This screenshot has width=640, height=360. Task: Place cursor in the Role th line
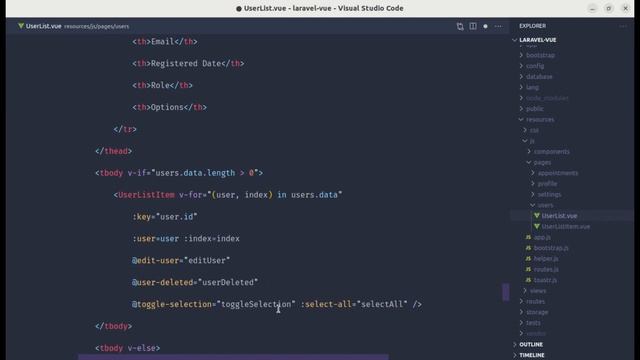162,85
